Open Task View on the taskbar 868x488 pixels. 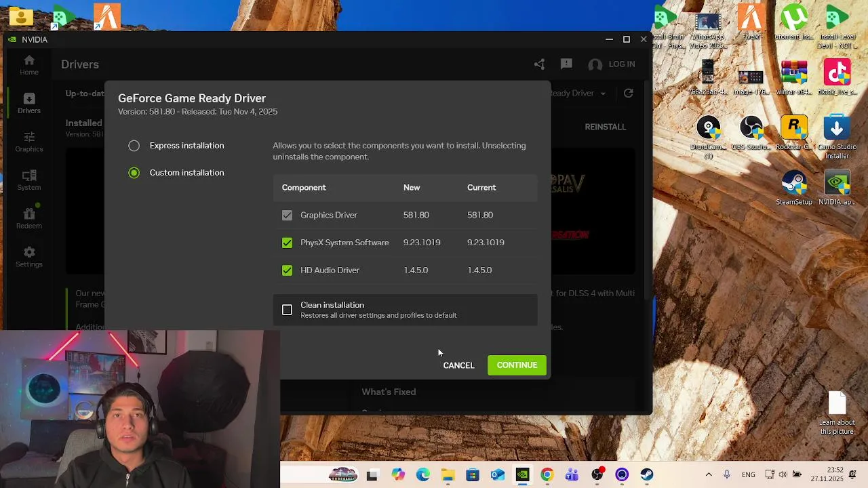coord(372,475)
